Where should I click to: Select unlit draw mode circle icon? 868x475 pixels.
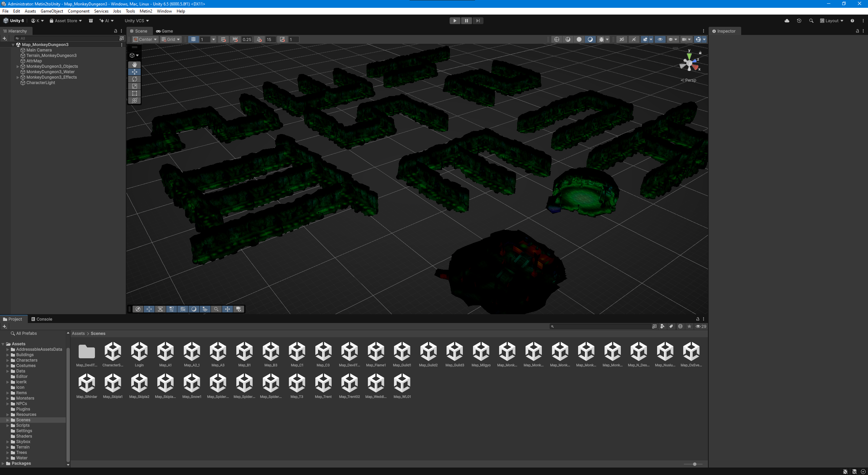coord(579,39)
